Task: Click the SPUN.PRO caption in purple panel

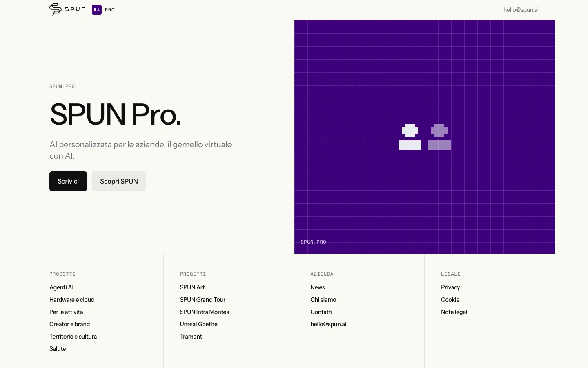Action: (314, 242)
